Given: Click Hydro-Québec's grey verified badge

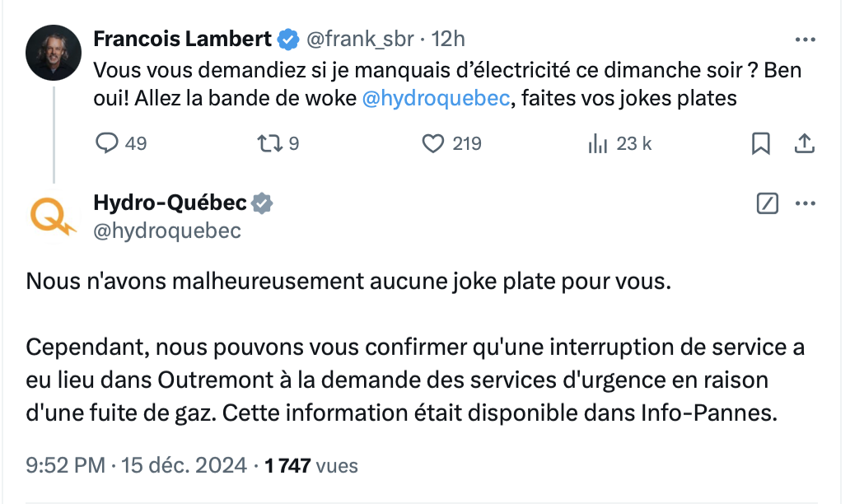Looking at the screenshot, I should pos(262,203).
